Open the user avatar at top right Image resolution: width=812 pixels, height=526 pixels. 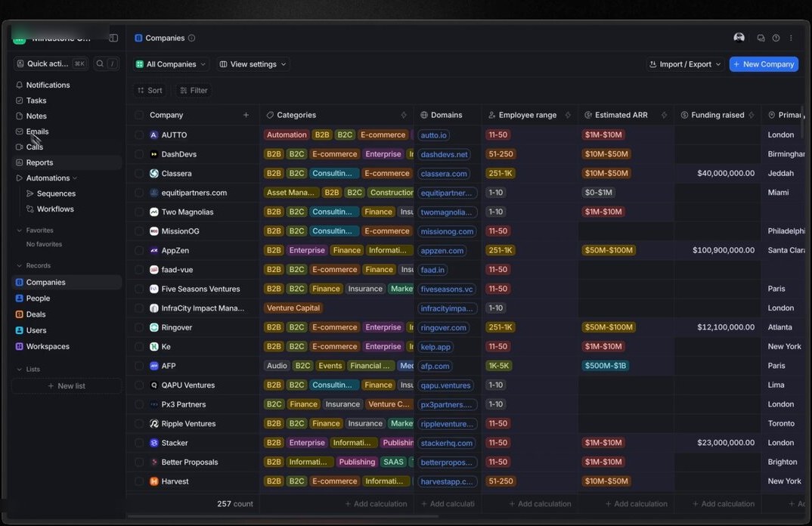739,37
